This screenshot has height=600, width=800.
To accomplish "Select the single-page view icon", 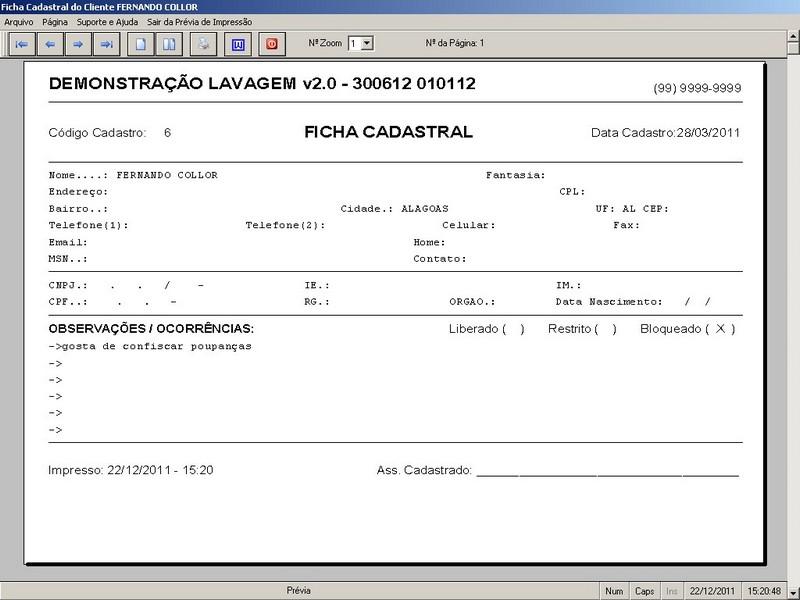I will pos(140,44).
